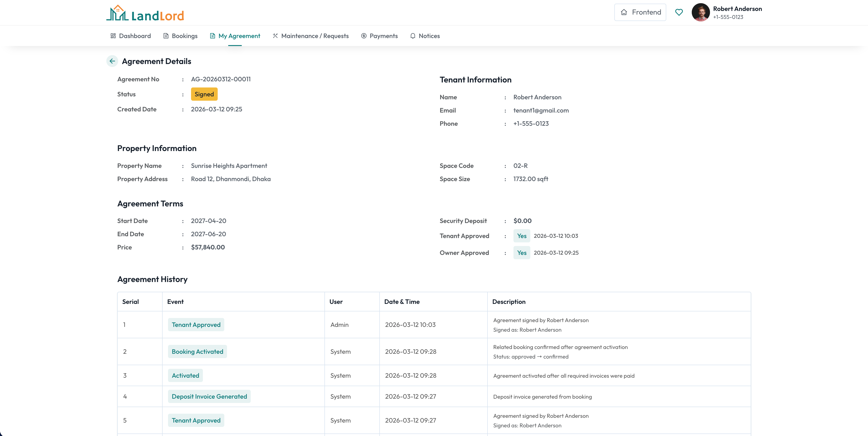Image resolution: width=868 pixels, height=436 pixels.
Task: Click the back arrow near Agreement Details
Action: [112, 61]
